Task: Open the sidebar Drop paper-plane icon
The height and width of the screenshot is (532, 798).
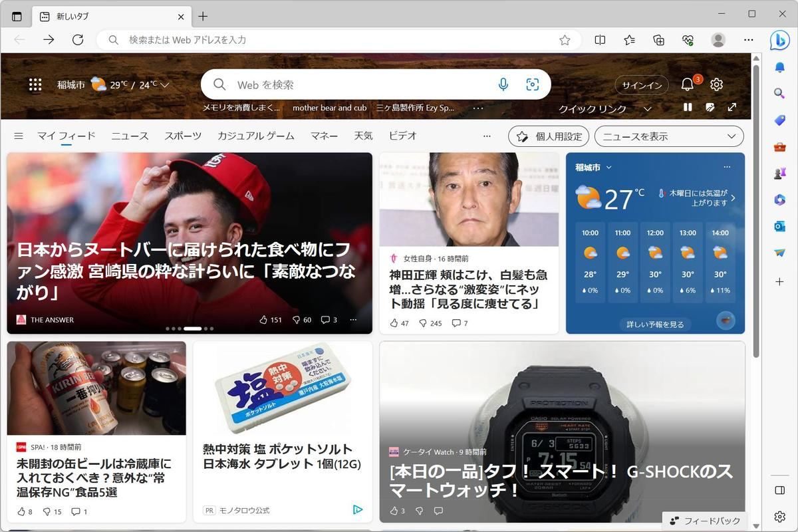Action: pyautogui.click(x=779, y=253)
